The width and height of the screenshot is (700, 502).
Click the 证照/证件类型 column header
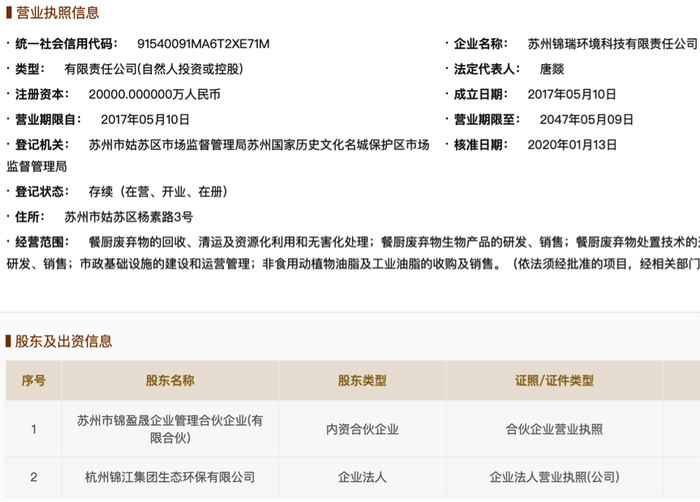click(x=554, y=381)
